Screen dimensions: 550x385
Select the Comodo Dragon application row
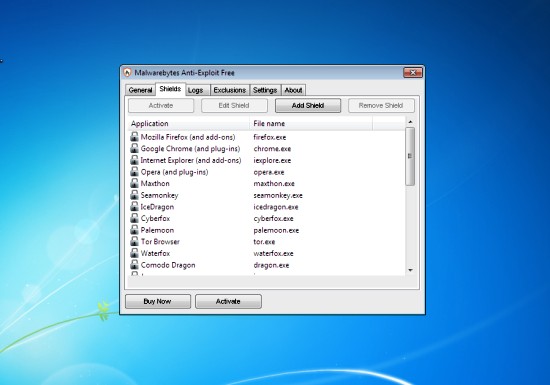[266, 265]
